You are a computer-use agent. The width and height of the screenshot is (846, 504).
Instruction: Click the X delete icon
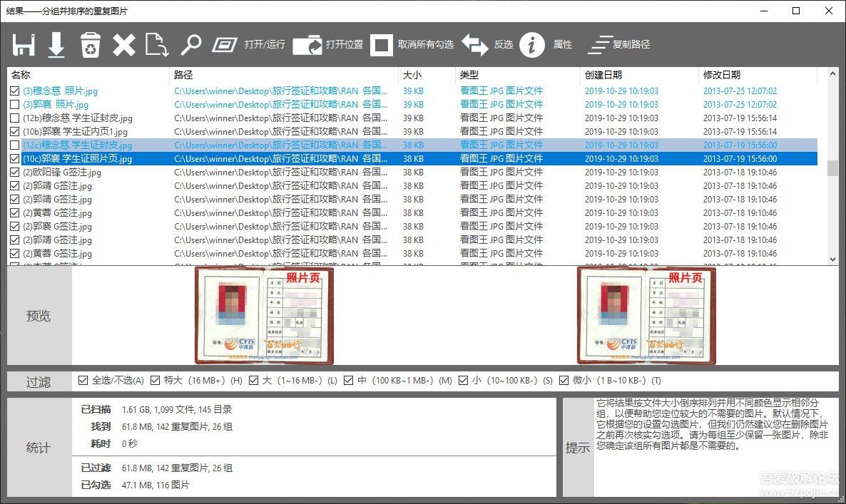(123, 44)
